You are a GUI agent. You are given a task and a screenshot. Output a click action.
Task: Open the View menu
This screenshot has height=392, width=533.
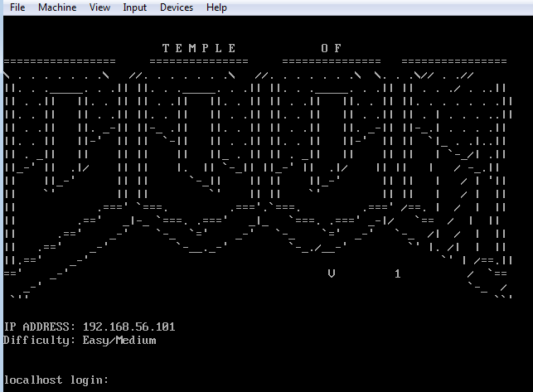(x=99, y=7)
